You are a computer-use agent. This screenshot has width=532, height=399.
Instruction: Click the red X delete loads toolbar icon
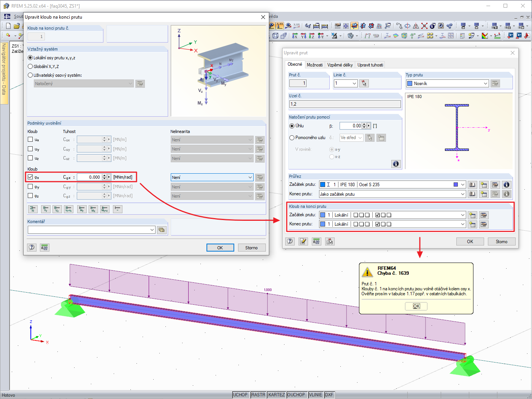[424, 26]
